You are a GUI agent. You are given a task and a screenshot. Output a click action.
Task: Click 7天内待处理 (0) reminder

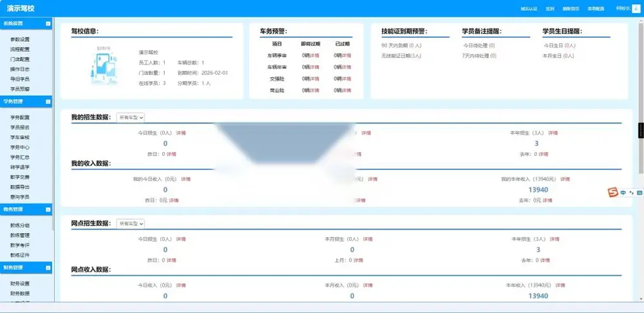coord(479,55)
